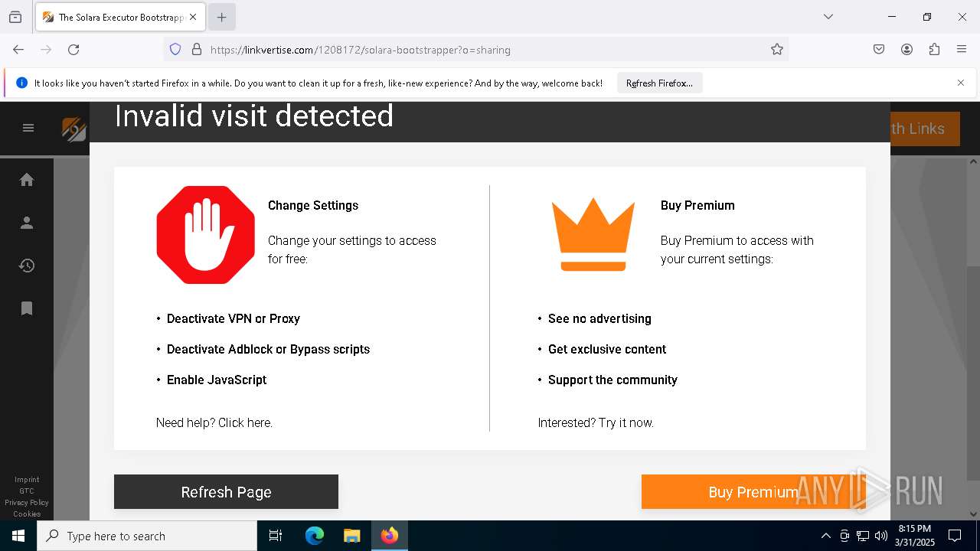Open Firefox account icon
980x551 pixels.
(906, 50)
